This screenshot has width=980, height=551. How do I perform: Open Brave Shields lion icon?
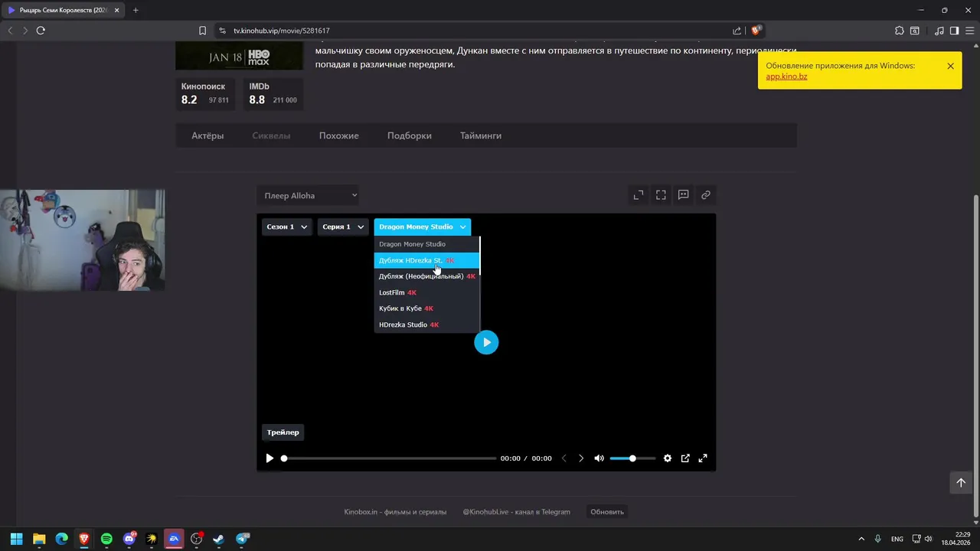[x=756, y=31]
